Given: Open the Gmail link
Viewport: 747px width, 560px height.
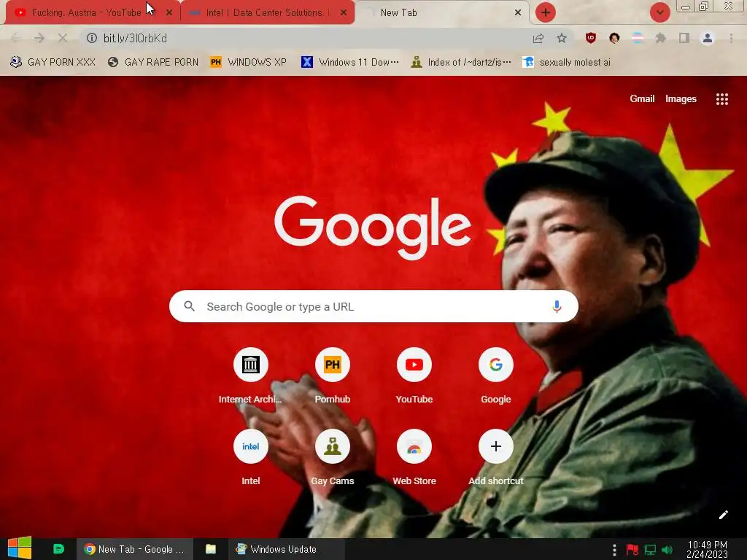Looking at the screenshot, I should point(642,99).
